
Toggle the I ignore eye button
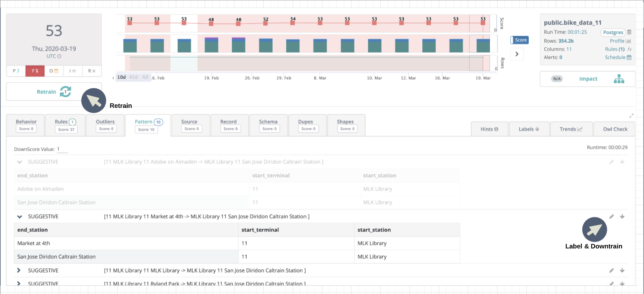[x=73, y=71]
